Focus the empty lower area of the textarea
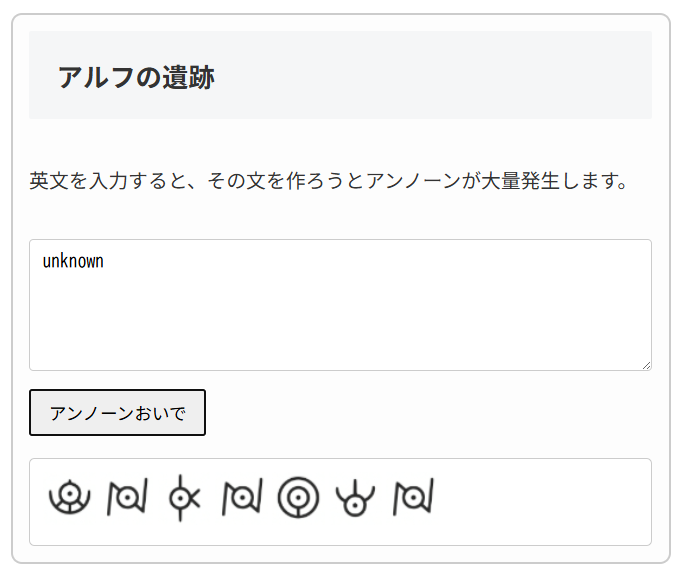The image size is (685, 587). click(x=340, y=330)
